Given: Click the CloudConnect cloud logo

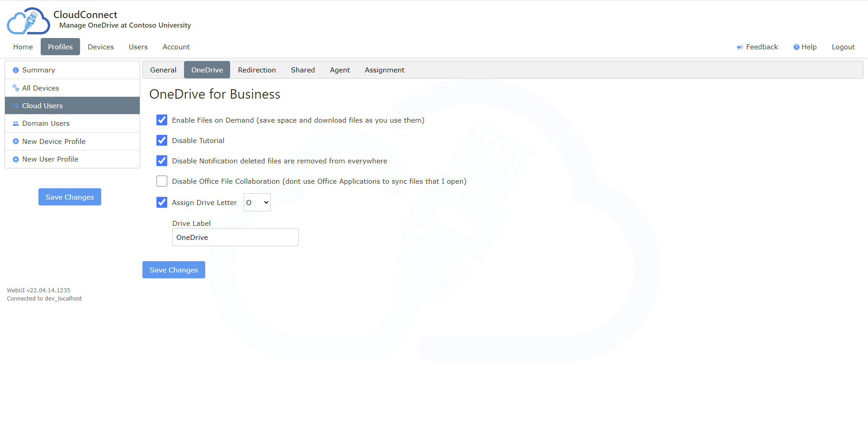Looking at the screenshot, I should pos(28,21).
